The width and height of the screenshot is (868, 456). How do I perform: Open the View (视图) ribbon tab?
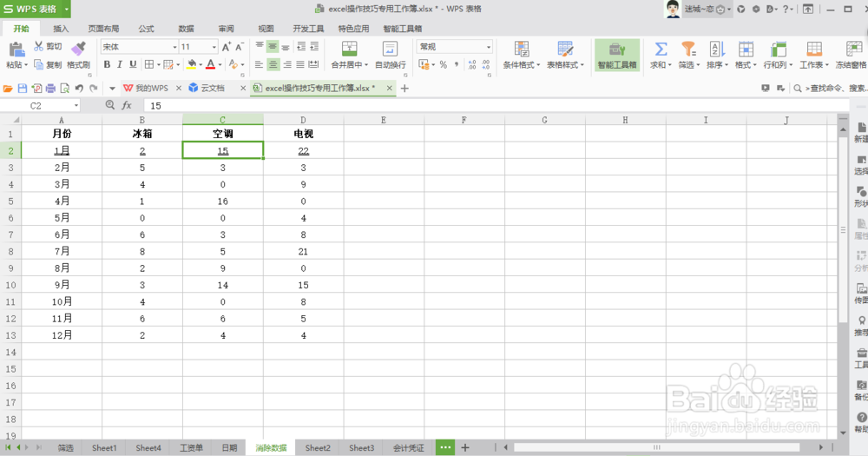[x=266, y=29]
